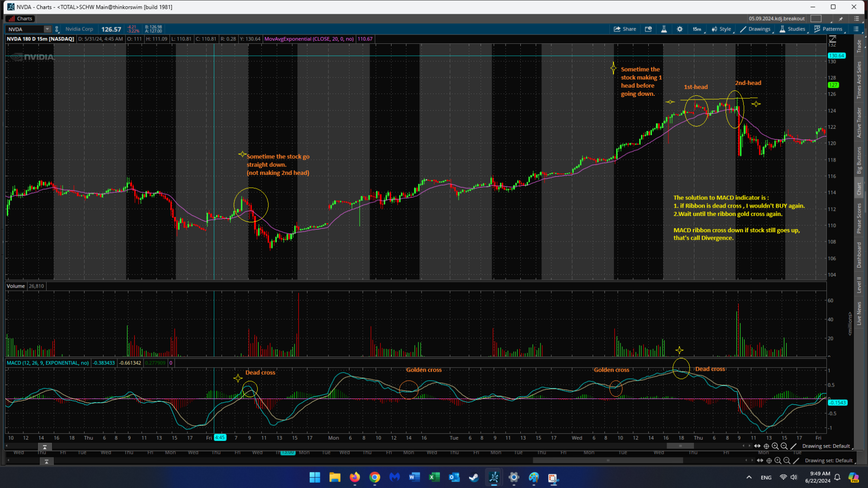Click the upper chart zoom-in magnifier icon
Image resolution: width=868 pixels, height=488 pixels.
pos(775,446)
